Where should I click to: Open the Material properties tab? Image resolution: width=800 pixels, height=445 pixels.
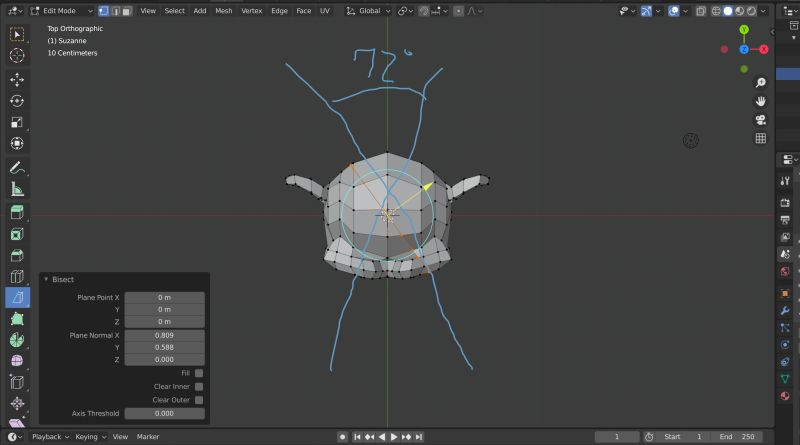785,396
